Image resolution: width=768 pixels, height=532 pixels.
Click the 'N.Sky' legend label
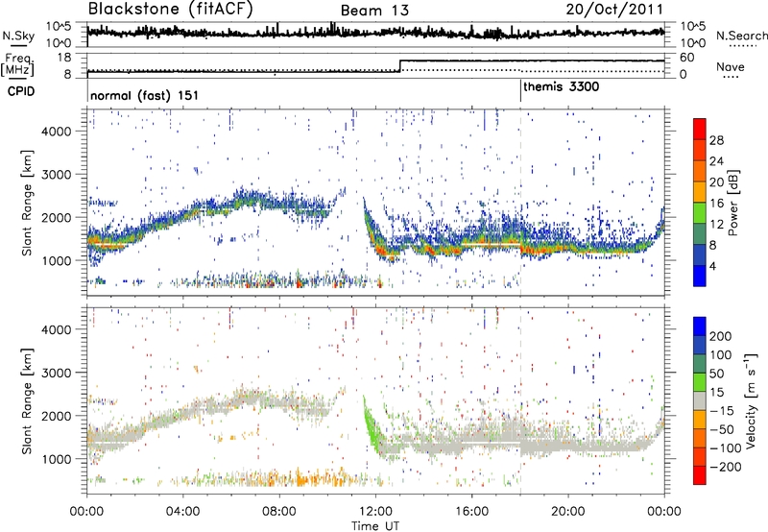(x=18, y=36)
